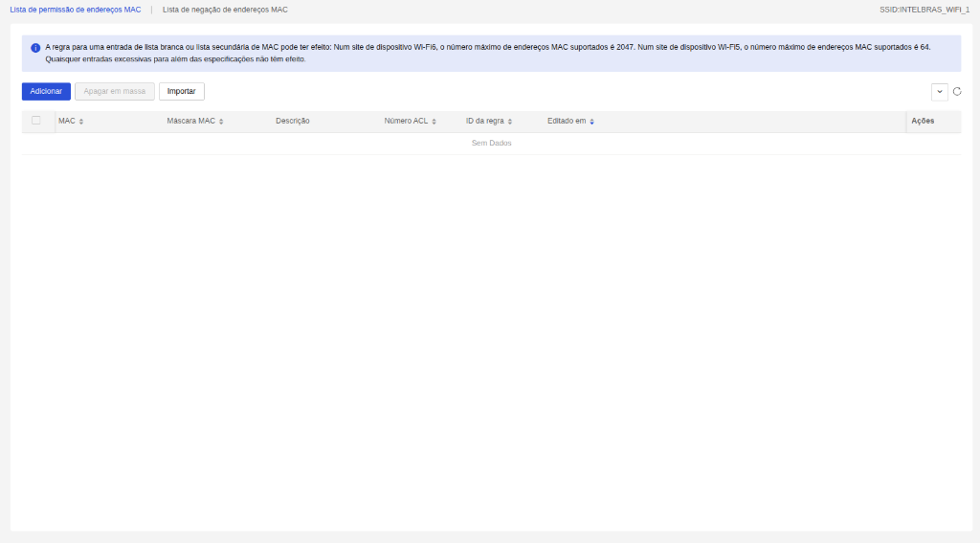Open the column options dropdown chevron
The height and width of the screenshot is (543, 980).
point(940,91)
